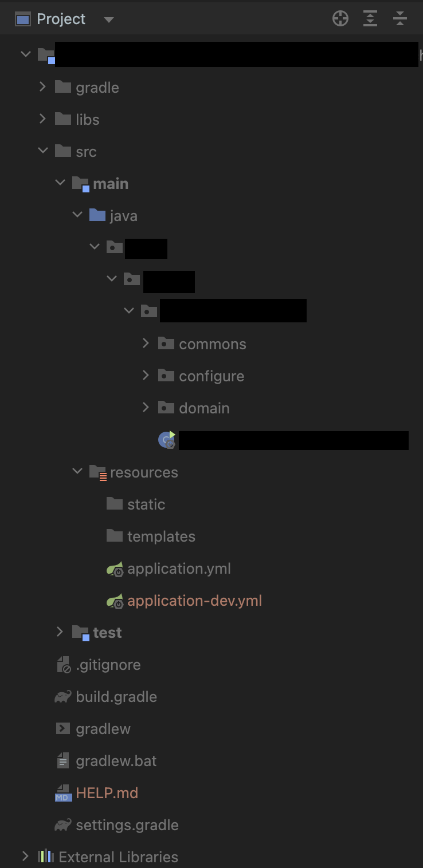
Task: Collapse the src folder
Action: [42, 151]
